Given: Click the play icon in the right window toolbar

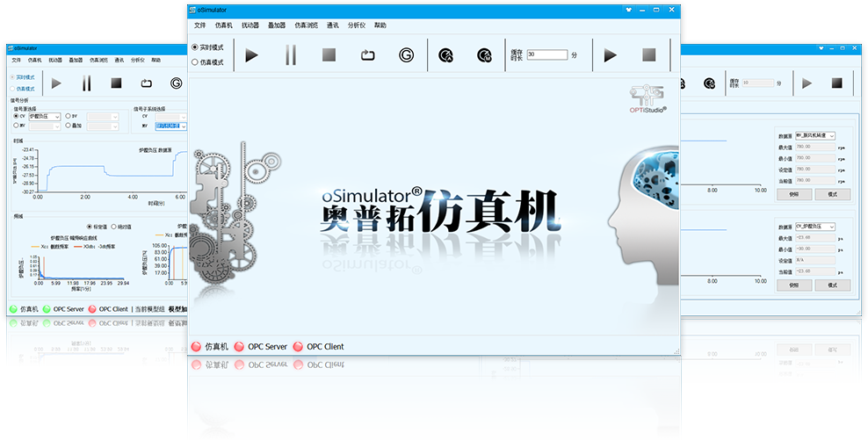Looking at the screenshot, I should tap(807, 83).
